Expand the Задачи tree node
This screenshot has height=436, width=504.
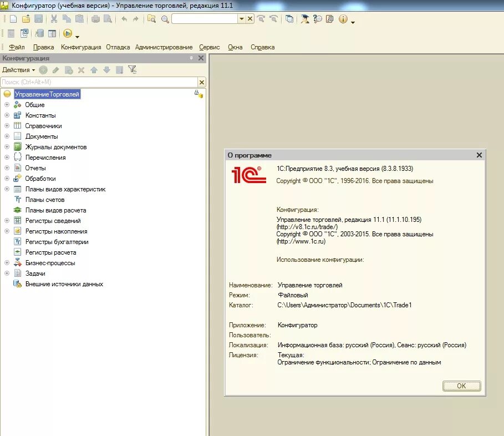[7, 273]
